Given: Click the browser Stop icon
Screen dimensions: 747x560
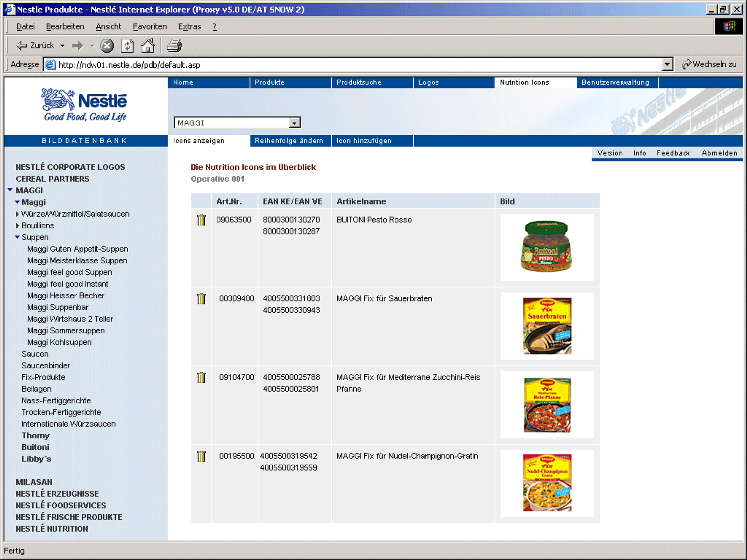Looking at the screenshot, I should pyautogui.click(x=107, y=45).
